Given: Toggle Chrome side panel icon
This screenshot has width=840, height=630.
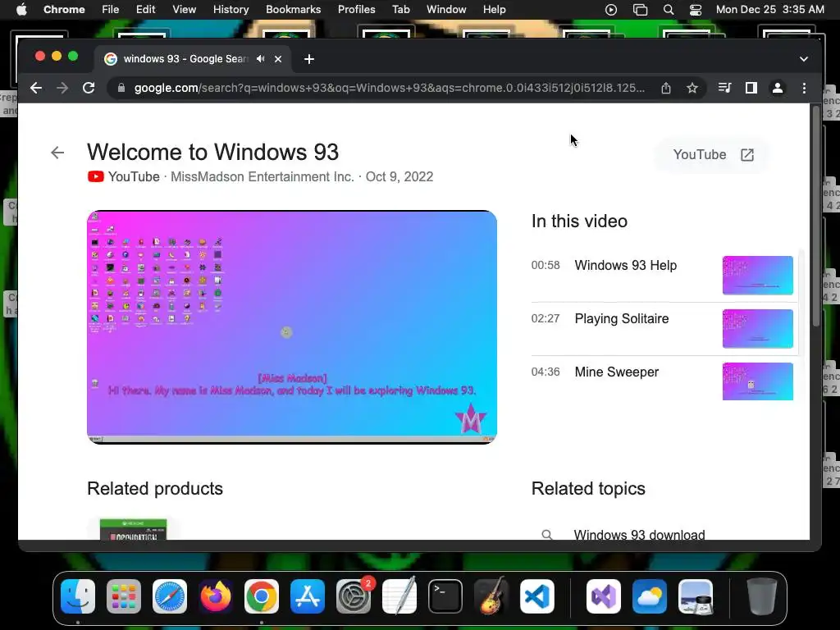Looking at the screenshot, I should pyautogui.click(x=751, y=88).
